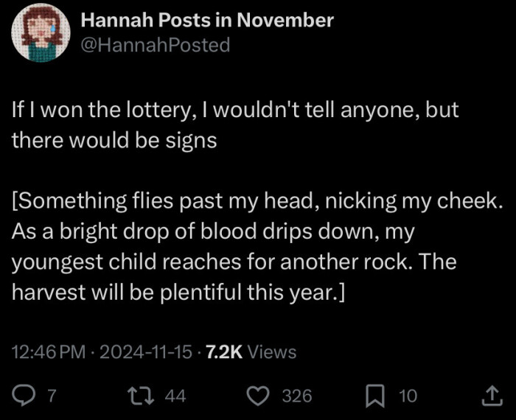
Task: Click the word Views beside 7.2K
Action: pyautogui.click(x=272, y=352)
